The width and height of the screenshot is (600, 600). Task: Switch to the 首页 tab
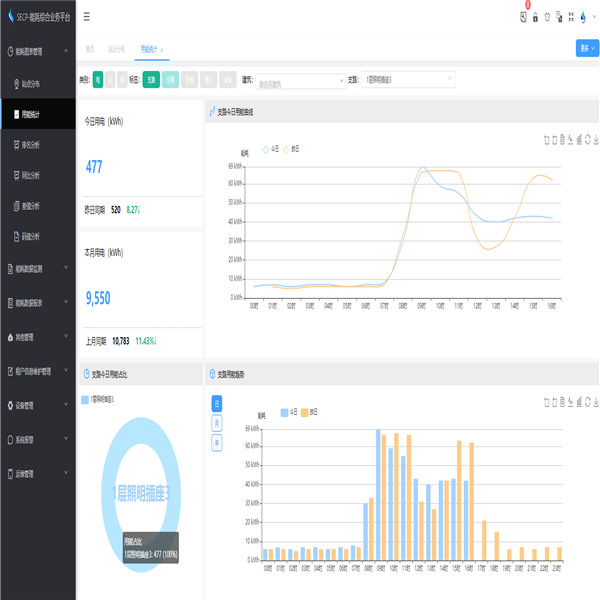90,48
